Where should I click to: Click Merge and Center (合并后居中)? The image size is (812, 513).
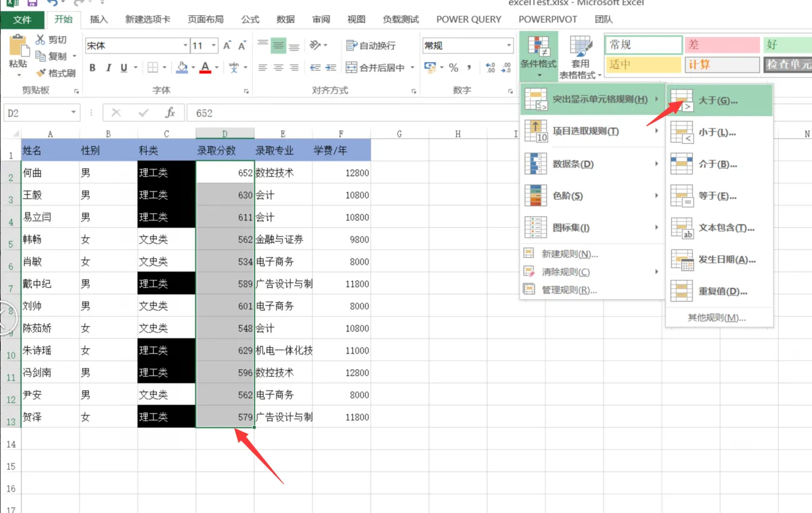(375, 68)
